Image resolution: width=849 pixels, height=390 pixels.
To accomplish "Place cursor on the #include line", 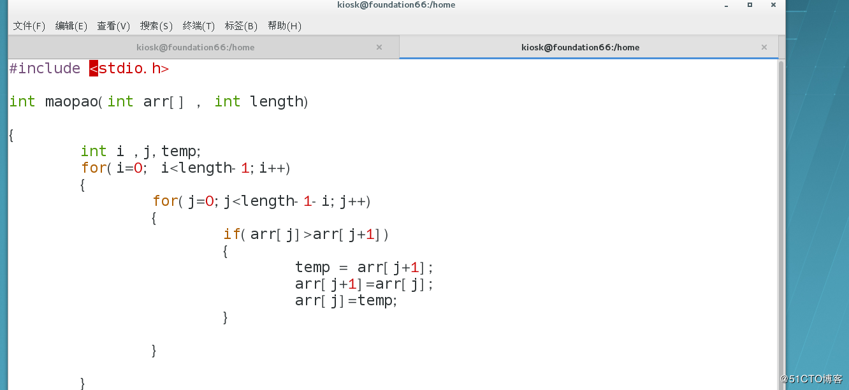I will tap(89, 69).
